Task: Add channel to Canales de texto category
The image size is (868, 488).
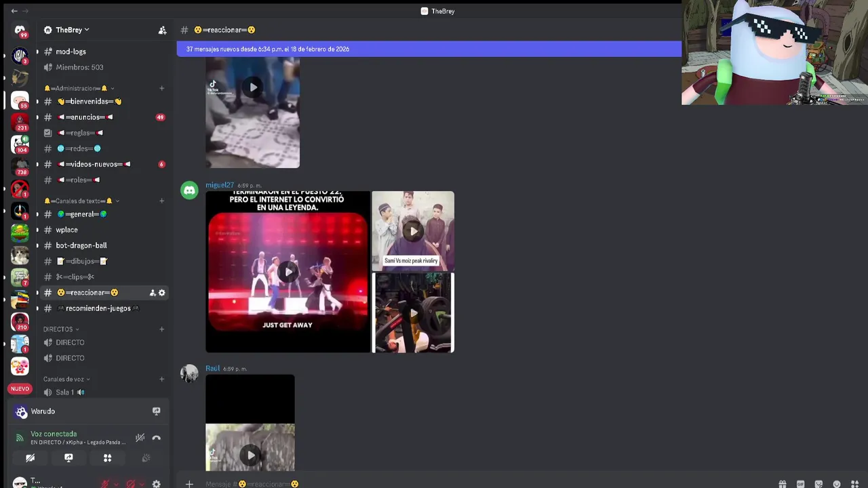Action: [161, 201]
